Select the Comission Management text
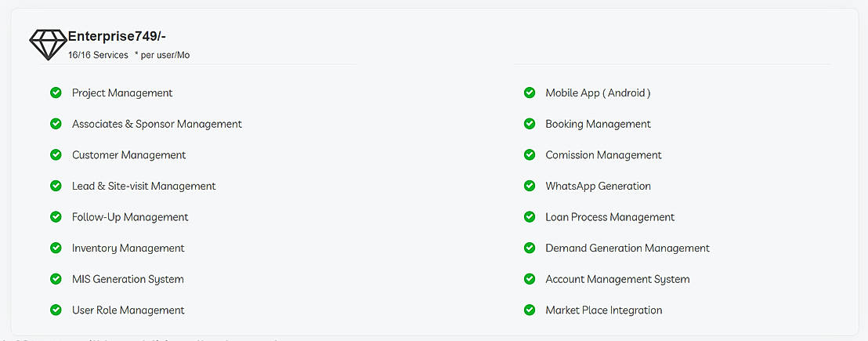The image size is (868, 341). pos(603,155)
